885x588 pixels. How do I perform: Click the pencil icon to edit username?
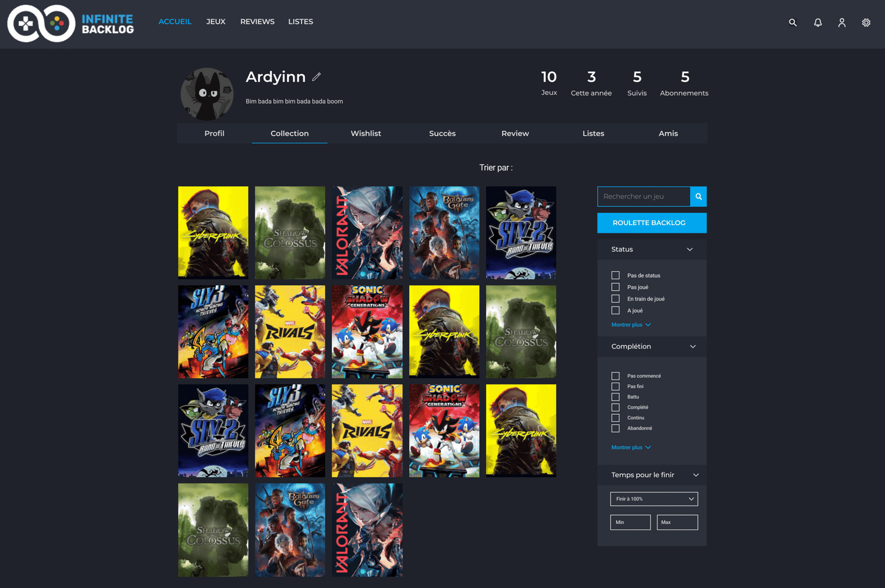(x=316, y=77)
